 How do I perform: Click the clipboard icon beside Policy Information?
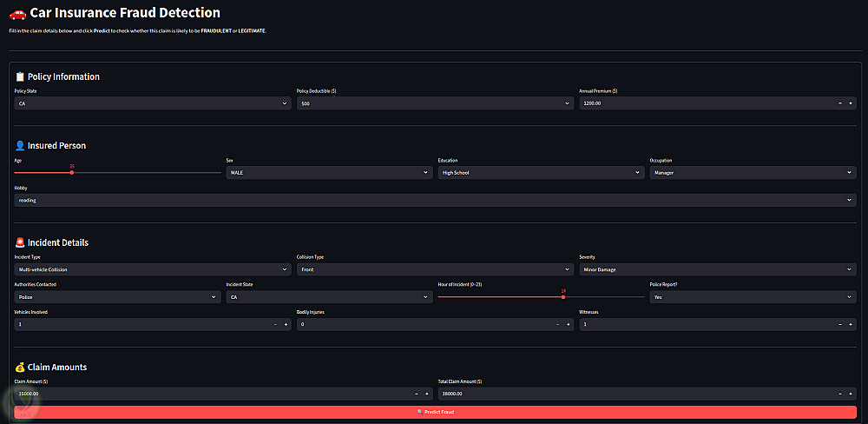click(x=20, y=76)
